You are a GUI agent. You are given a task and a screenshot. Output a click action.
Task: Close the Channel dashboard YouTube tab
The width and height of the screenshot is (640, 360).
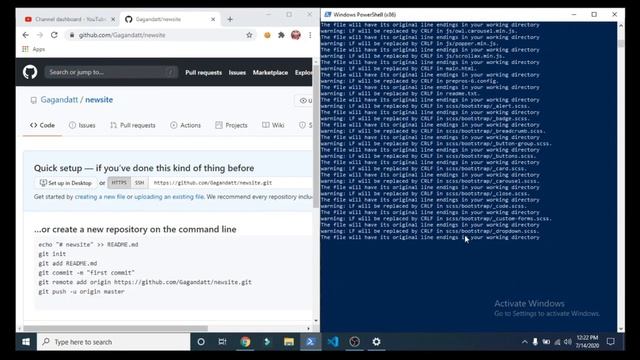point(113,19)
